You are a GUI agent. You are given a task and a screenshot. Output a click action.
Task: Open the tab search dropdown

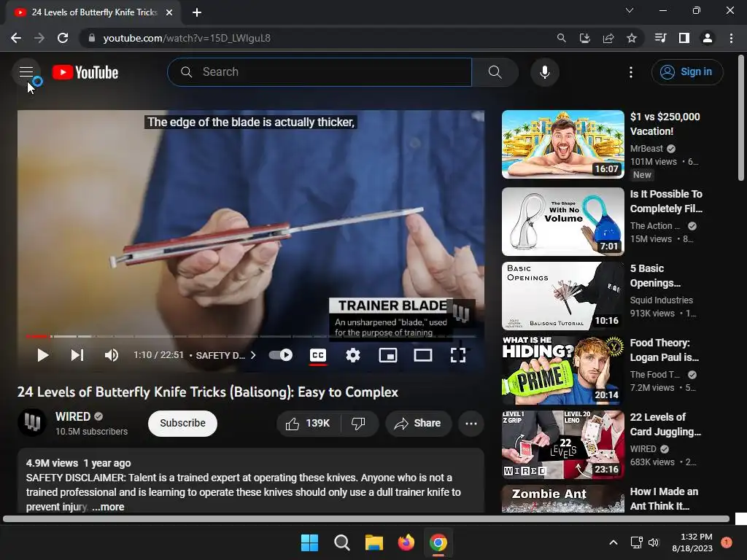[x=630, y=10]
